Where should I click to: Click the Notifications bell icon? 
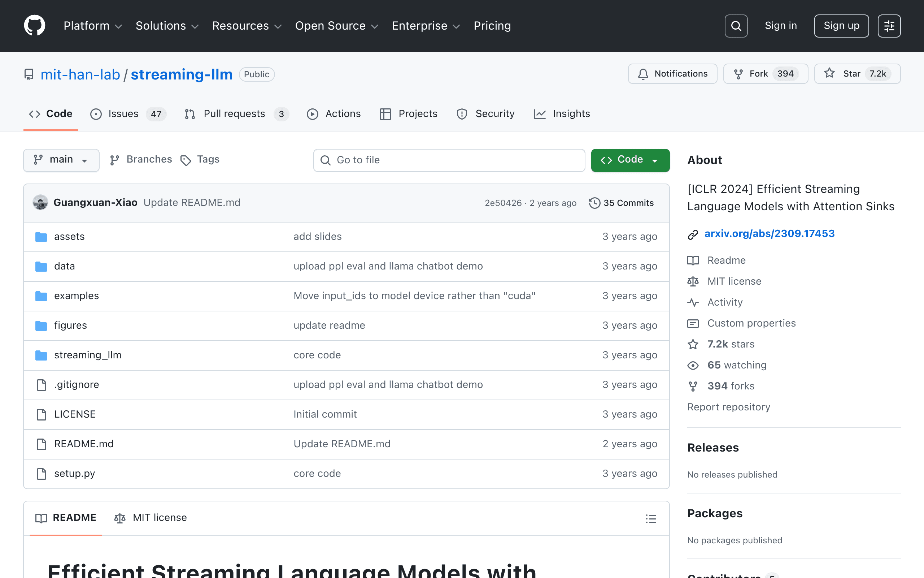click(x=643, y=74)
